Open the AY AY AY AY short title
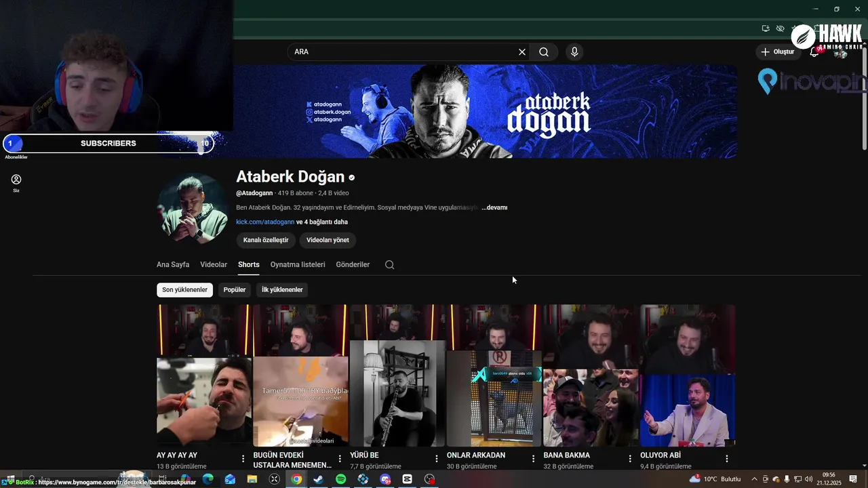 pos(177,455)
